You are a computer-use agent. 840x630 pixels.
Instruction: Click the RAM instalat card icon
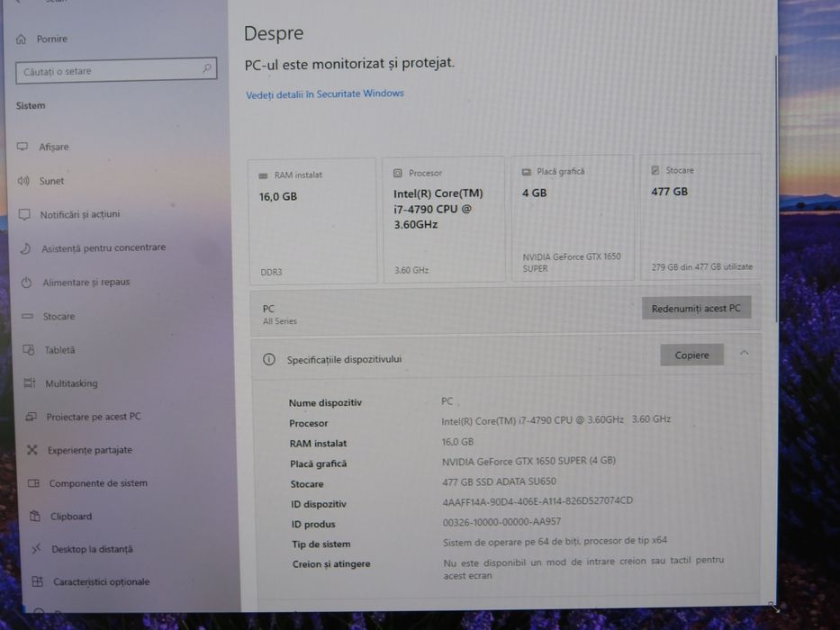(263, 175)
